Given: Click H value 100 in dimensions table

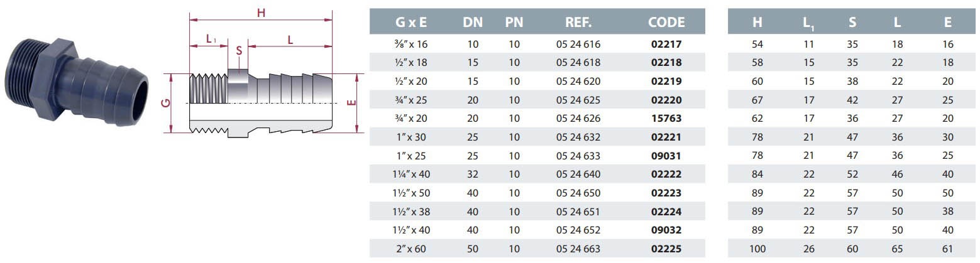Looking at the screenshot, I should point(757,249).
